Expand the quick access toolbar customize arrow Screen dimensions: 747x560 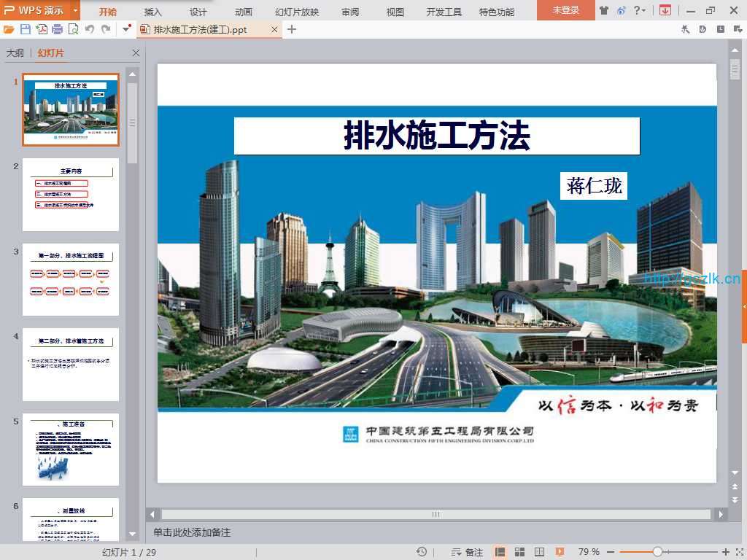coord(127,29)
